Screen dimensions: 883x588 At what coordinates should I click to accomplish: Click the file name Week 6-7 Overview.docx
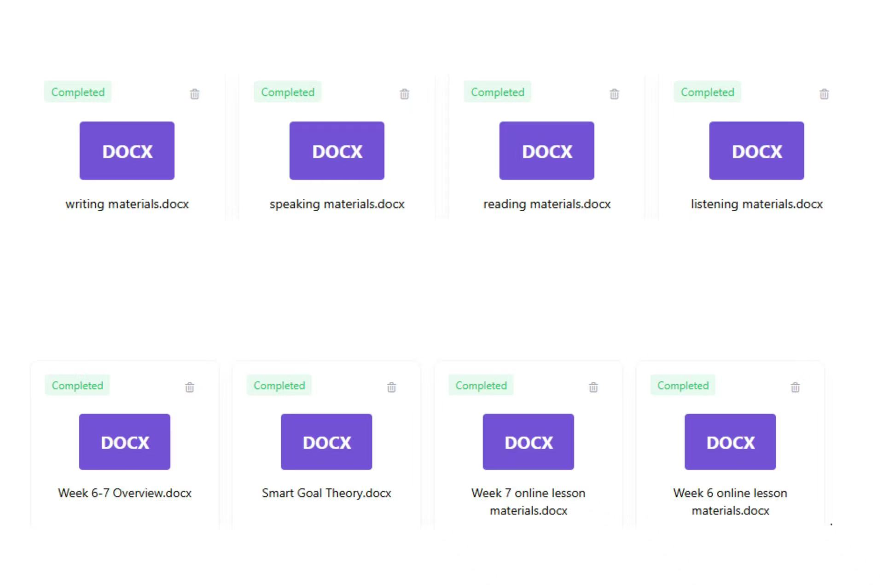pos(125,493)
